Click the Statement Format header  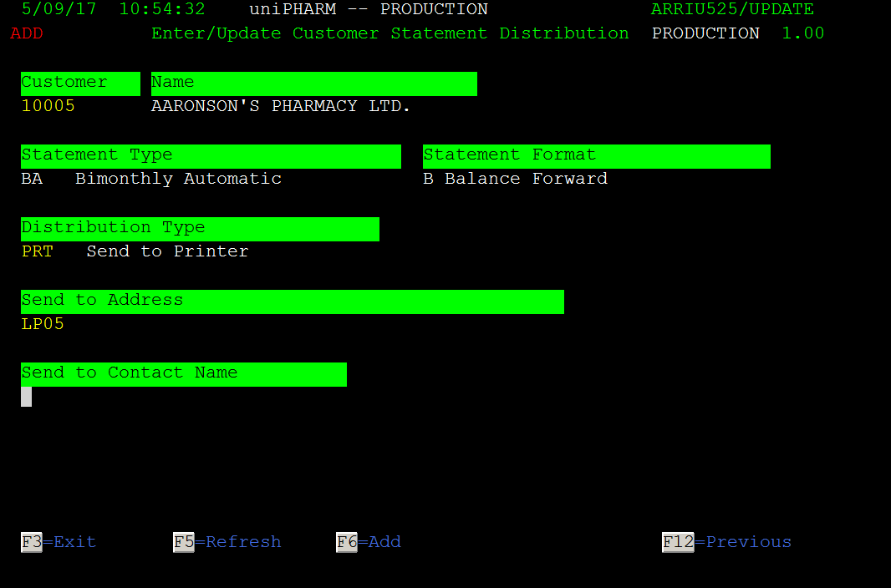(597, 157)
